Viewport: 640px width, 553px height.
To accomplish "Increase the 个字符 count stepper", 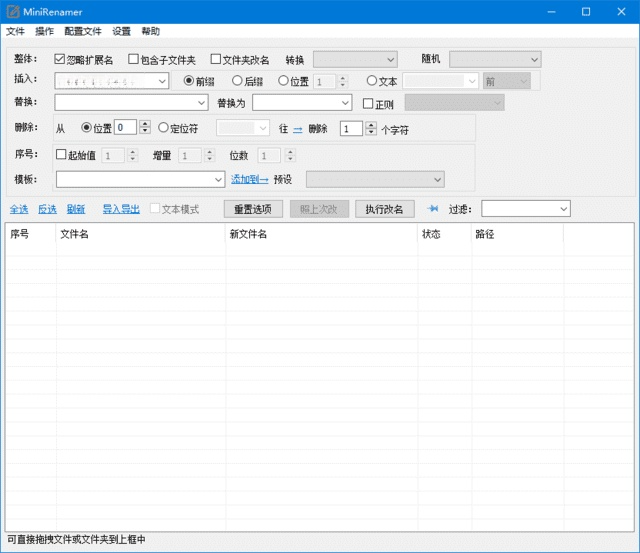I will point(371,125).
